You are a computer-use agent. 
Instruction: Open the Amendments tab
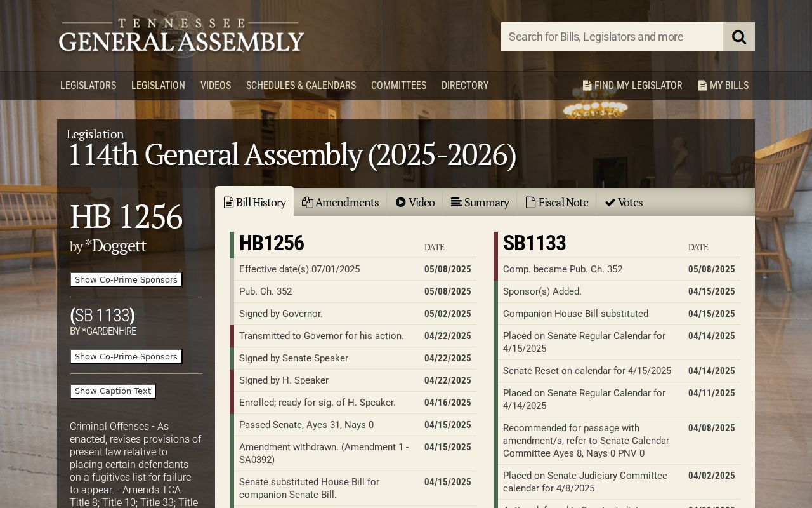tap(340, 202)
